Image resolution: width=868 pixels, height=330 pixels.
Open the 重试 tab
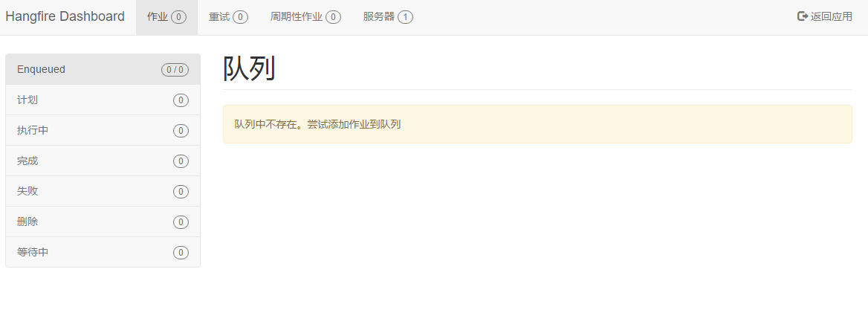(x=228, y=17)
